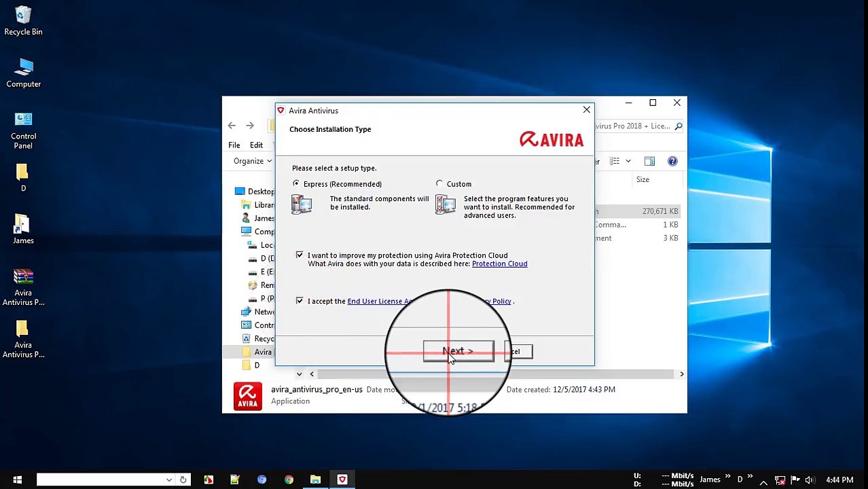Image resolution: width=868 pixels, height=489 pixels.
Task: Select the Avira Antivirus WinRAR archive on desktop
Action: pos(23,287)
